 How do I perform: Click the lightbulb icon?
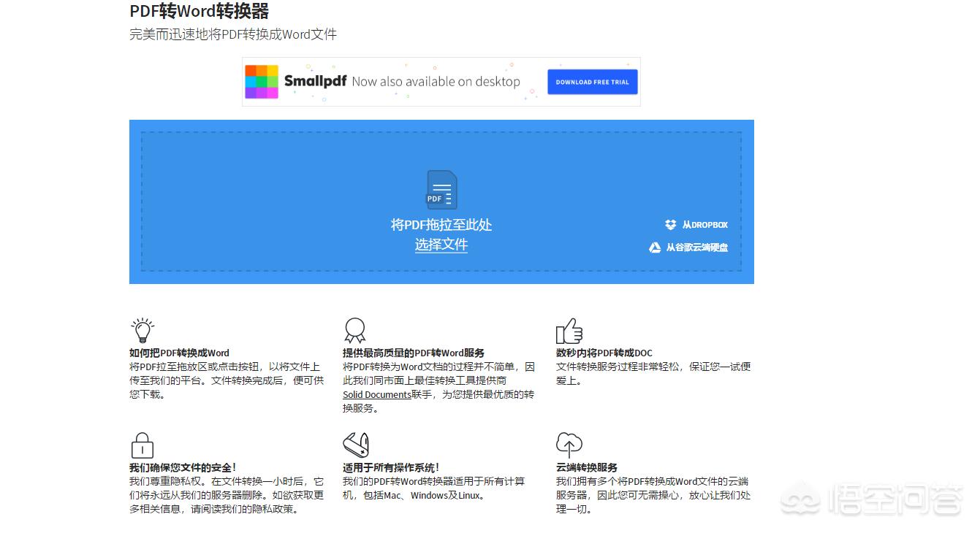click(x=142, y=331)
